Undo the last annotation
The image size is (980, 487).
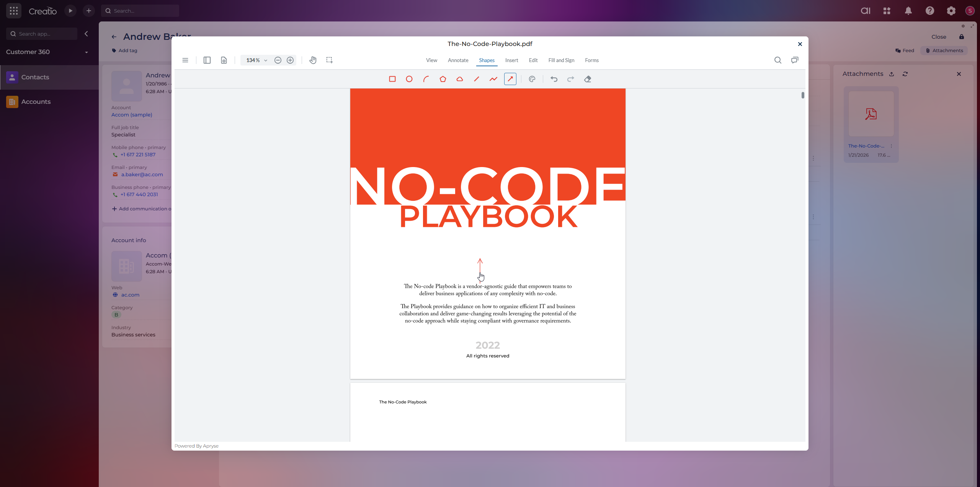point(554,79)
